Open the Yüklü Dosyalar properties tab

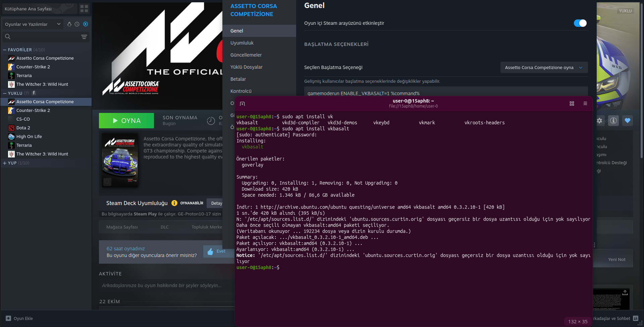(259, 67)
